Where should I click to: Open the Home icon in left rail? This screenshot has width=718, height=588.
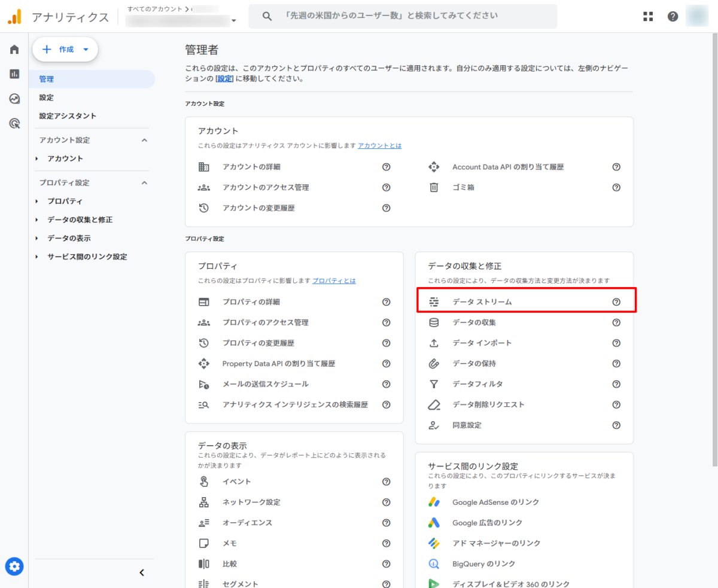14,50
